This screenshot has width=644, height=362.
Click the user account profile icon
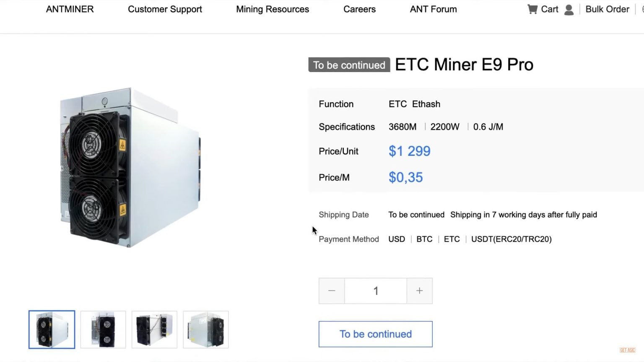tap(569, 10)
